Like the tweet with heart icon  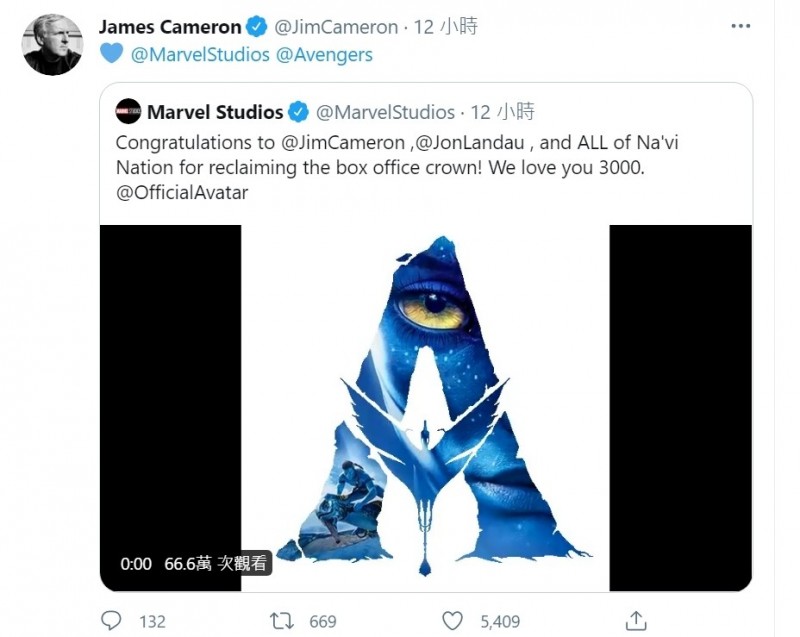453,621
